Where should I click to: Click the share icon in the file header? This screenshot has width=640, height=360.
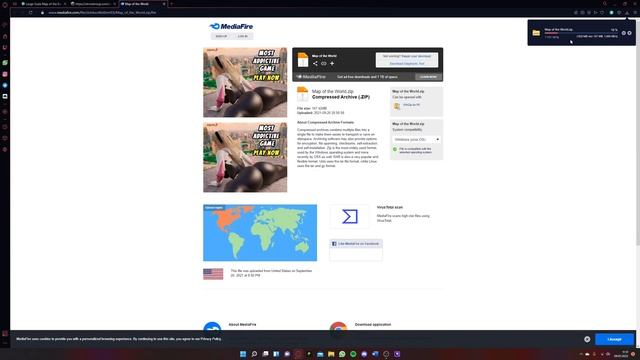[315, 63]
